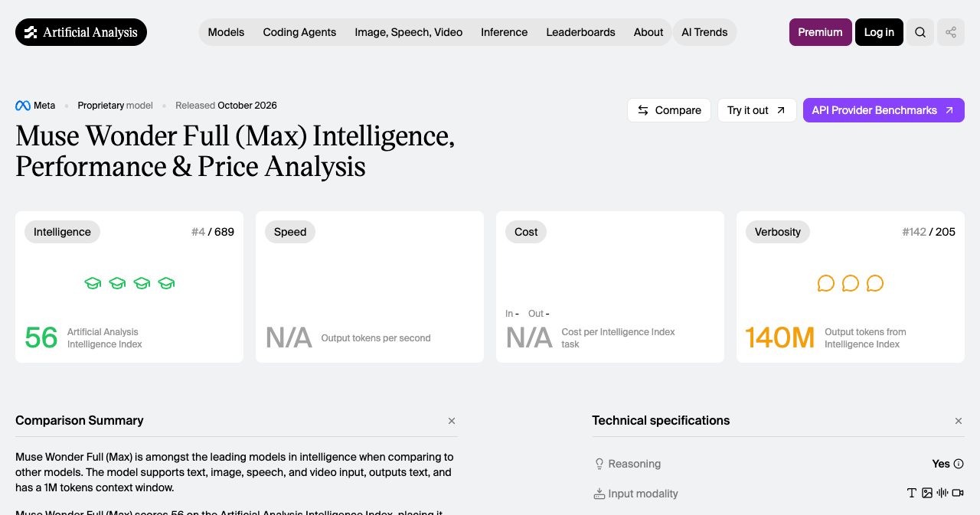This screenshot has width=980, height=515.
Task: Click the '56' Intelligence Index score
Action: tap(41, 337)
